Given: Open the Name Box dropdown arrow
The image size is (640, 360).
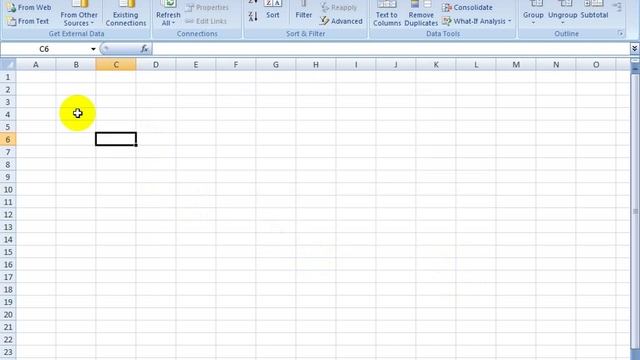Looking at the screenshot, I should (x=93, y=49).
